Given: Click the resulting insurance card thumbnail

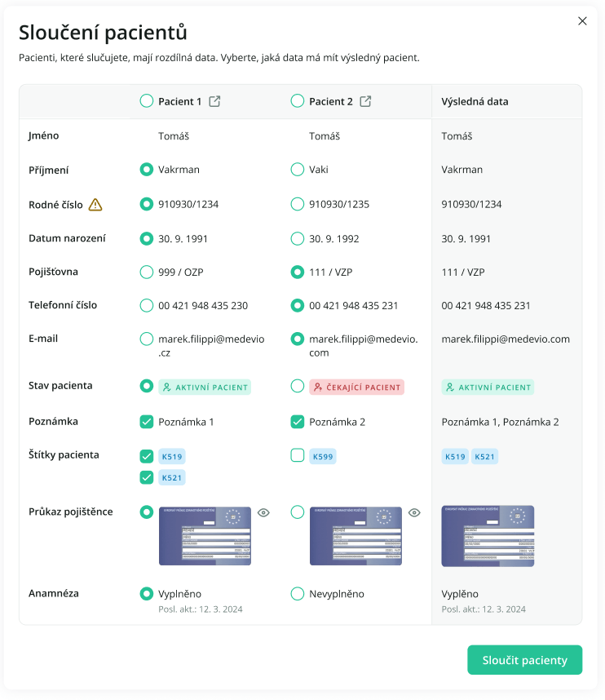Looking at the screenshot, I should pyautogui.click(x=488, y=536).
